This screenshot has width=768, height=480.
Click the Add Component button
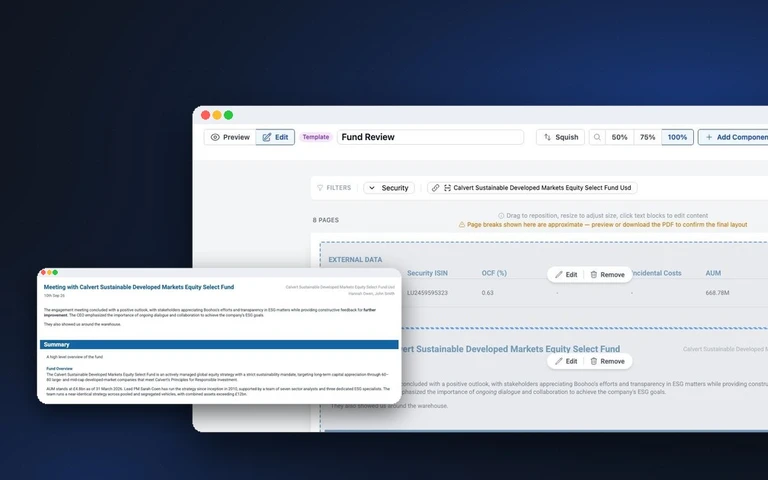point(733,137)
